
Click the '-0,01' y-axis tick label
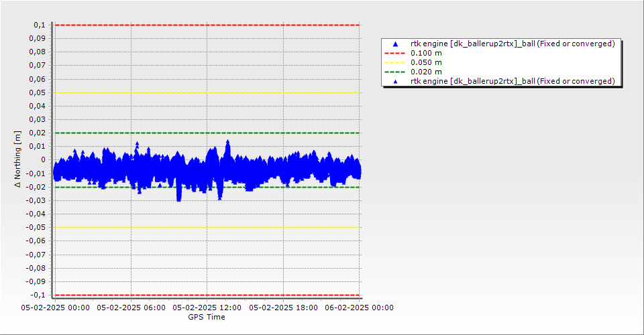(x=36, y=174)
